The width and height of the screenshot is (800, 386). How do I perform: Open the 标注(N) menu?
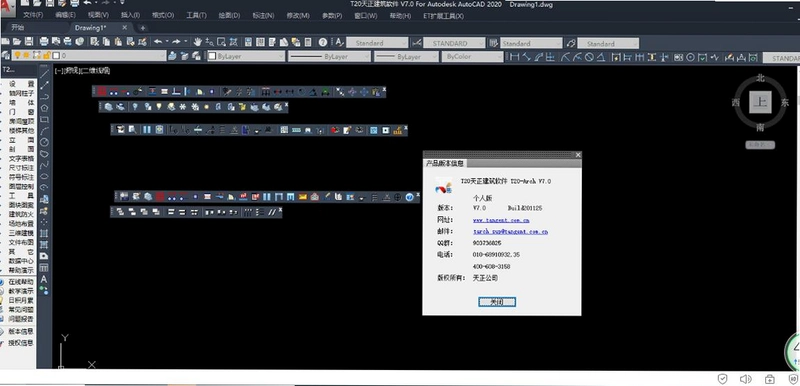point(263,15)
